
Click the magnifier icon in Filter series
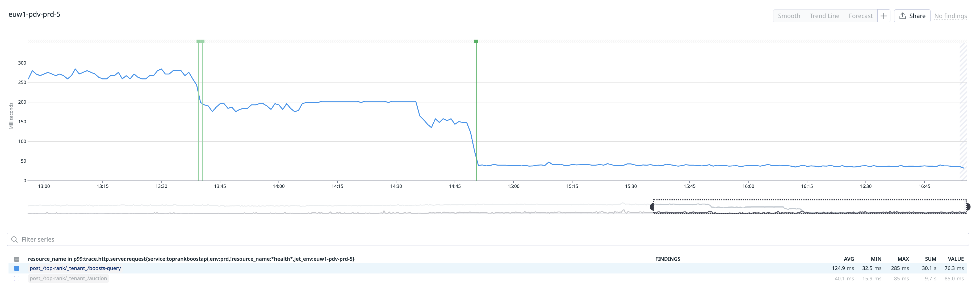click(14, 239)
